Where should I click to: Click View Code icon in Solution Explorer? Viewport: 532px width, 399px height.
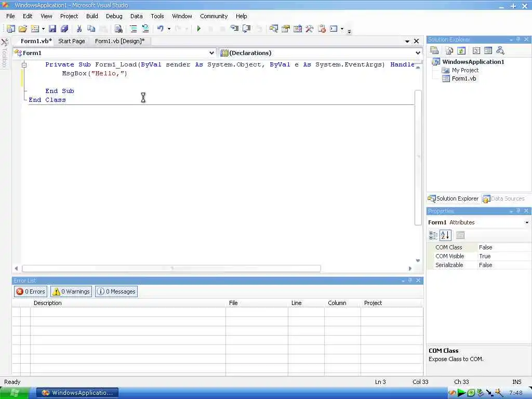[476, 50]
